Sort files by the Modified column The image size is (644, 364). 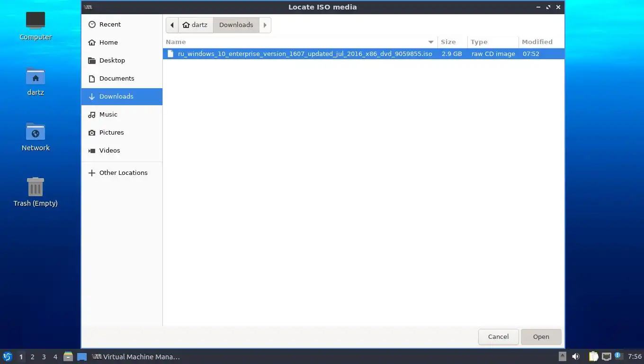tap(541, 42)
